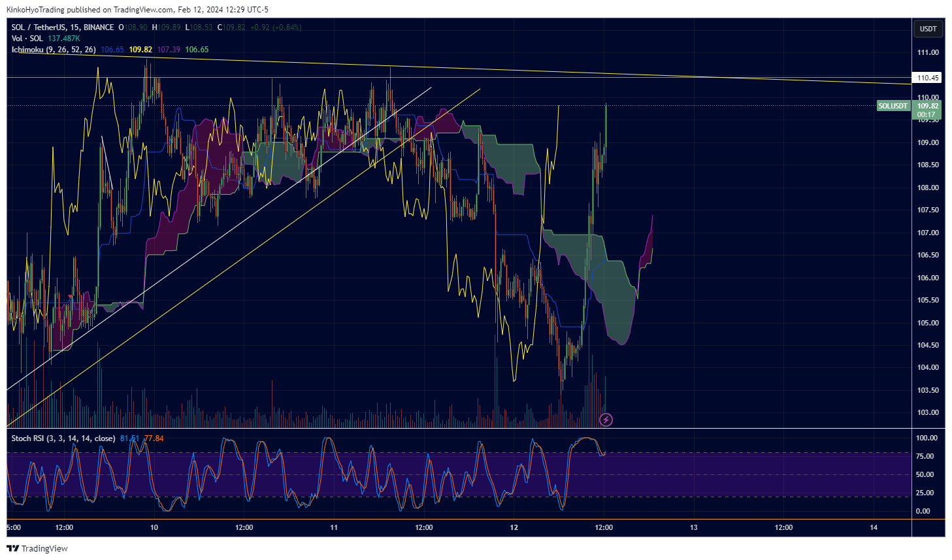Open the USDT currency label on price axis

[928, 29]
